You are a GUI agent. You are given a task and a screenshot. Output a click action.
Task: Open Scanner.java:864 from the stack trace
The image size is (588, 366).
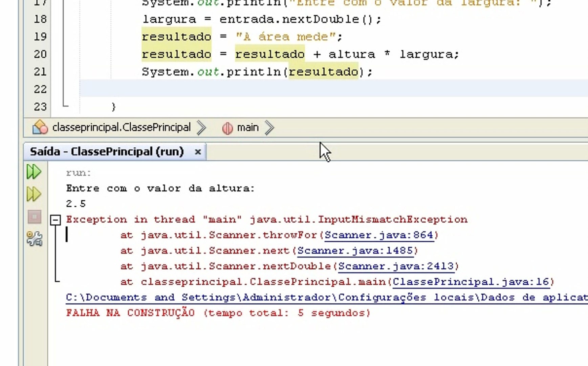tap(379, 235)
